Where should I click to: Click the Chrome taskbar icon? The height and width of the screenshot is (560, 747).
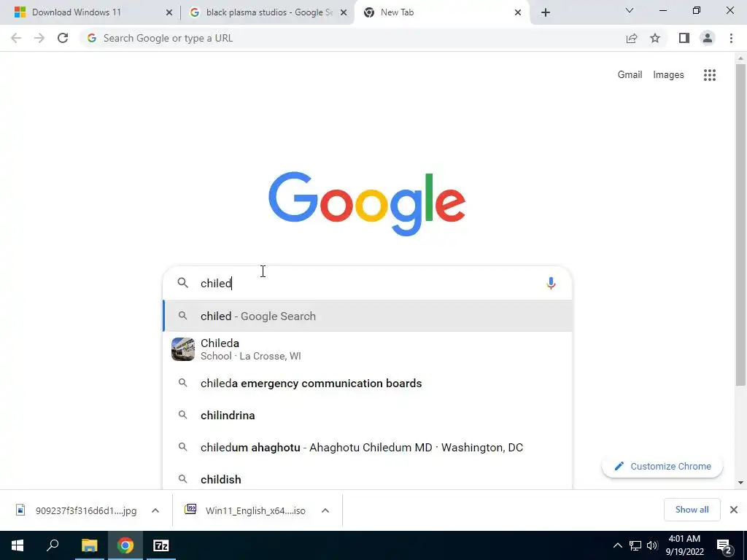[125, 545]
